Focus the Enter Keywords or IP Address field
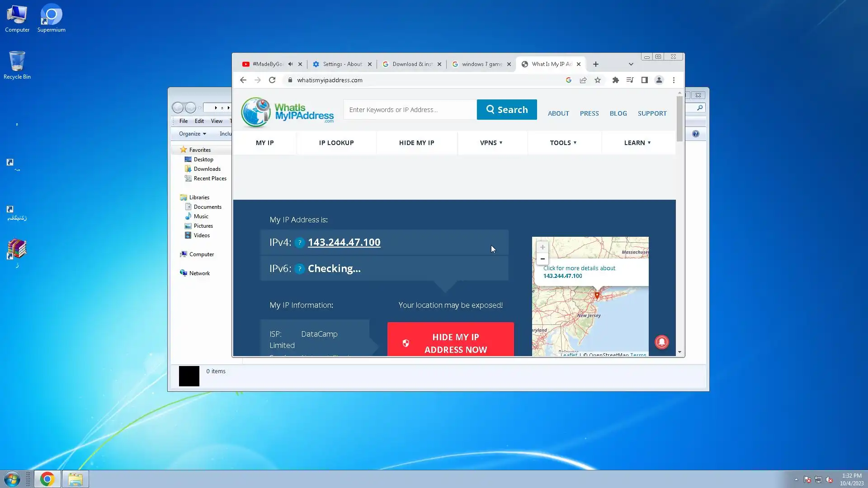Image resolution: width=868 pixels, height=488 pixels. [x=410, y=110]
